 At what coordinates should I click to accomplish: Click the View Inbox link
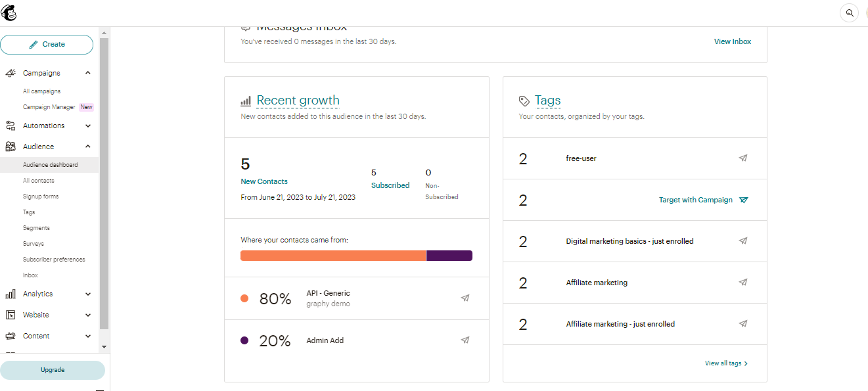(x=732, y=41)
